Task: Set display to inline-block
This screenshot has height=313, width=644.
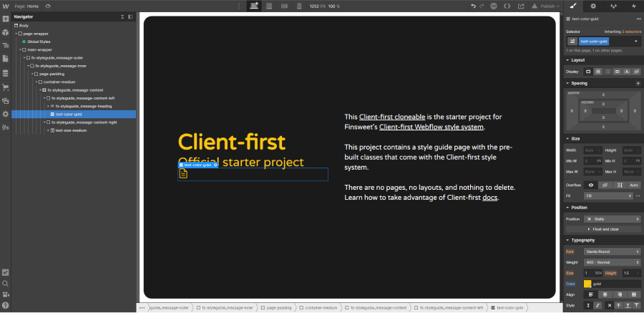Action: click(x=617, y=72)
